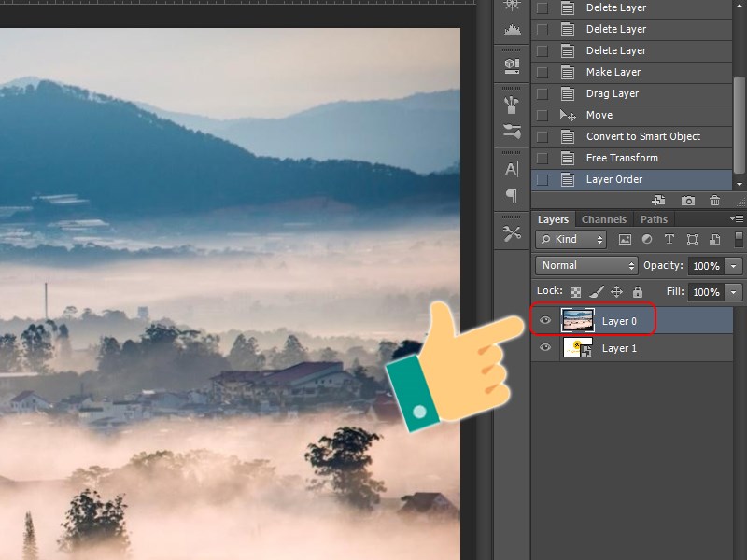Open the Kind filter dropdown

572,240
